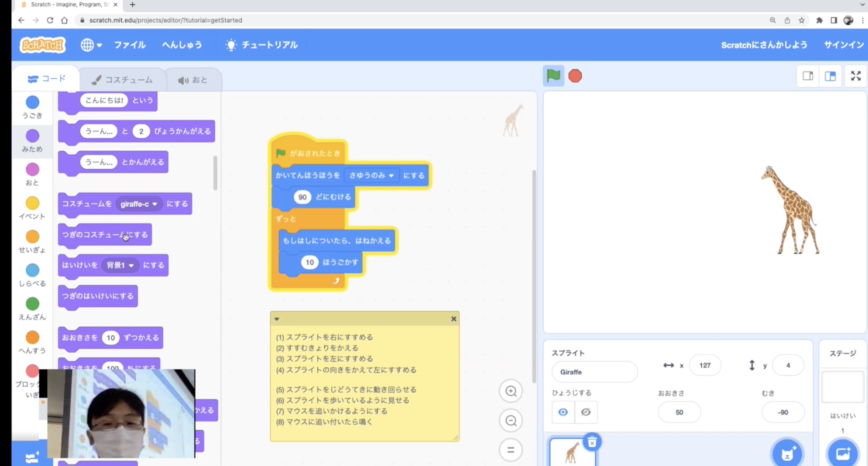The image size is (868, 466).
Task: Bookmark page with star icon
Action: 801,21
